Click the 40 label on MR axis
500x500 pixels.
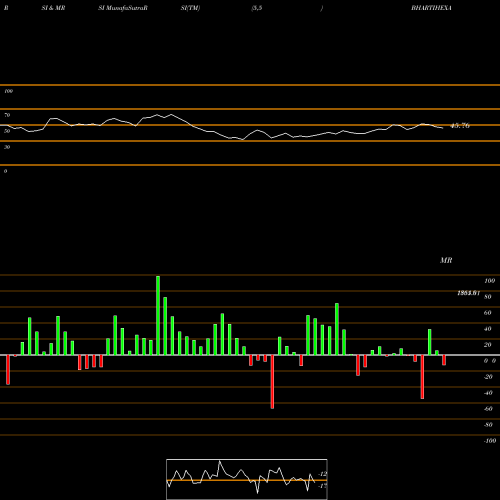tap(488, 329)
